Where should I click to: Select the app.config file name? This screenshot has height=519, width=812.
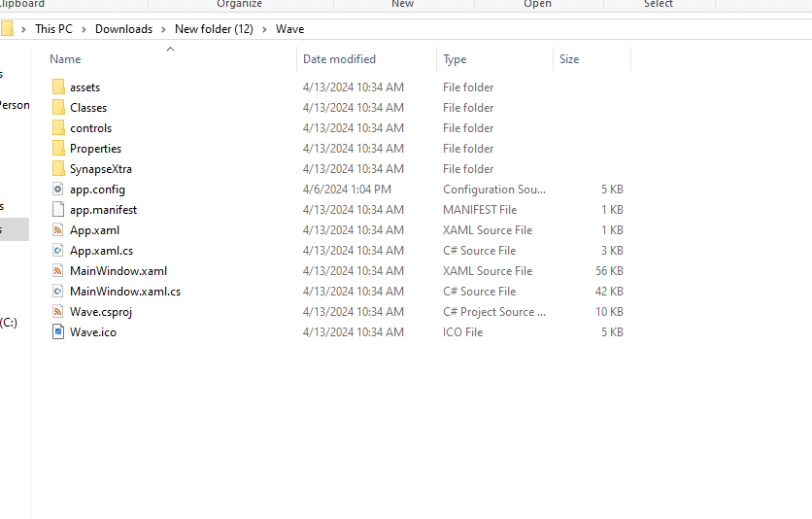coord(97,190)
